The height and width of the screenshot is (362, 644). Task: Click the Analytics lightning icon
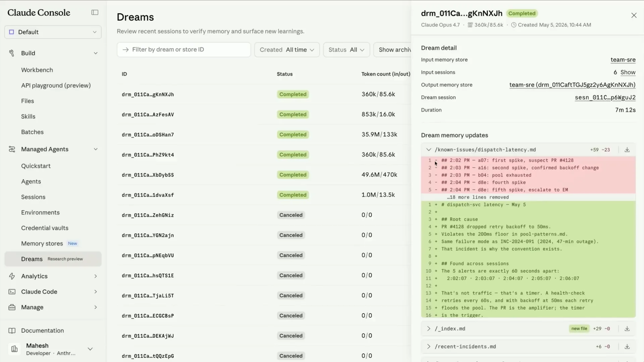coord(12,276)
